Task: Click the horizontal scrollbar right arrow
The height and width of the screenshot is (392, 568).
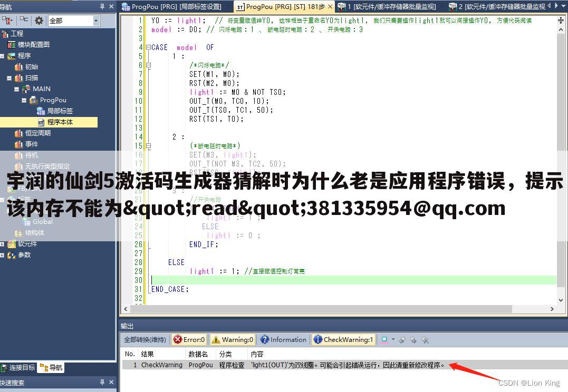Action: pos(552,309)
